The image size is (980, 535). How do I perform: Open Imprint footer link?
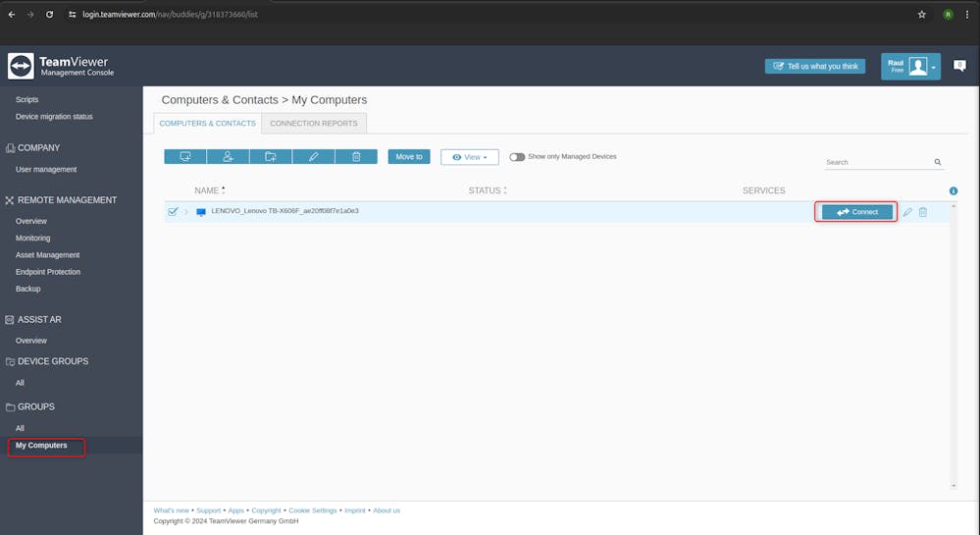tap(355, 510)
